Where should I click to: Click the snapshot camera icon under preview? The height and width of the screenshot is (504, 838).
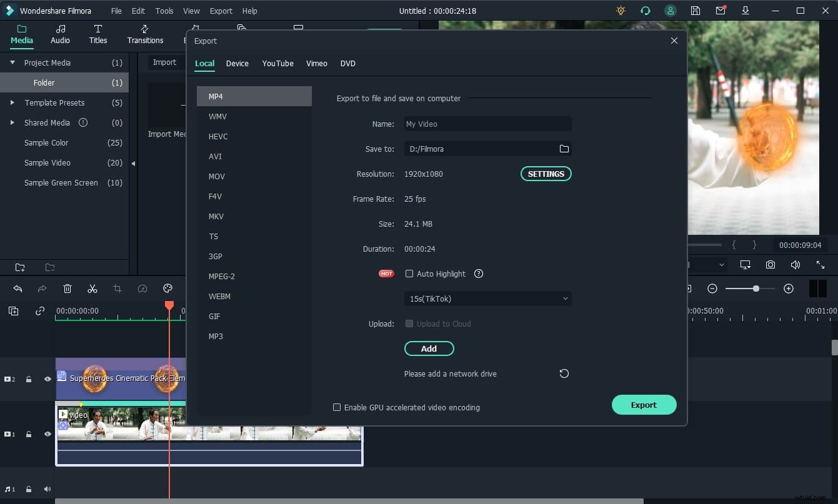click(771, 265)
